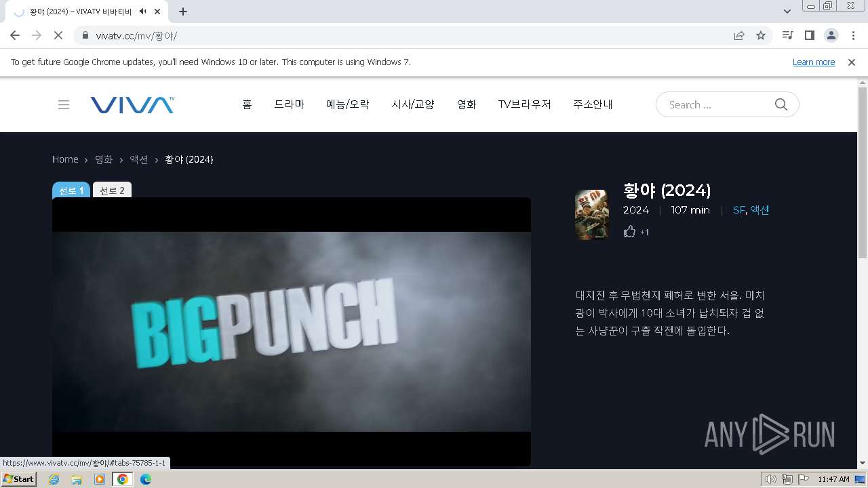Open network icon in system tray

[x=787, y=479]
